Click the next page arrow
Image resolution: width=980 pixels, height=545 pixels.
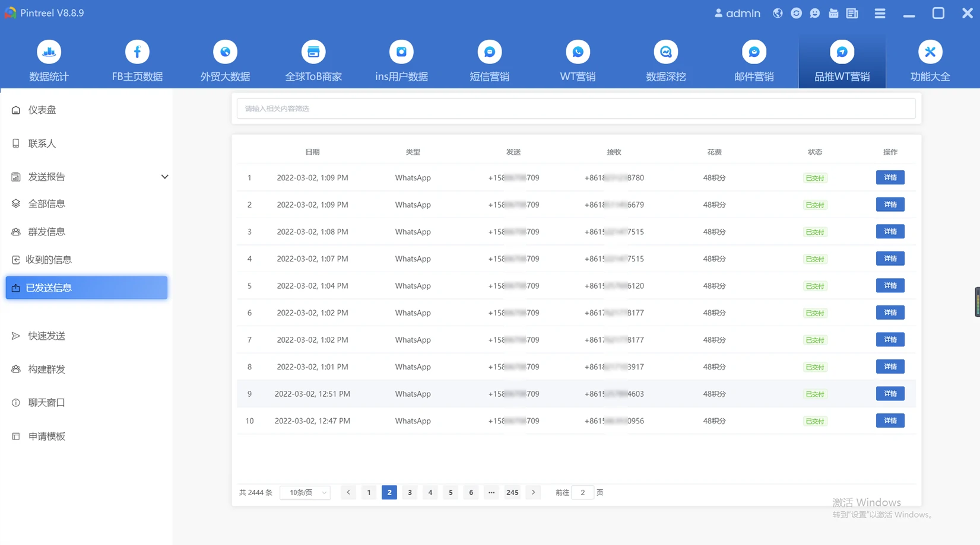[x=533, y=493]
